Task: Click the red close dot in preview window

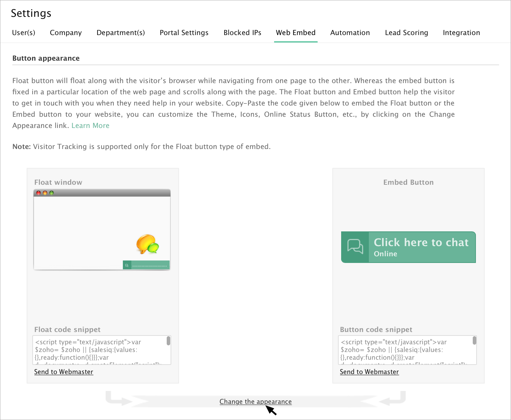Action: (38, 193)
